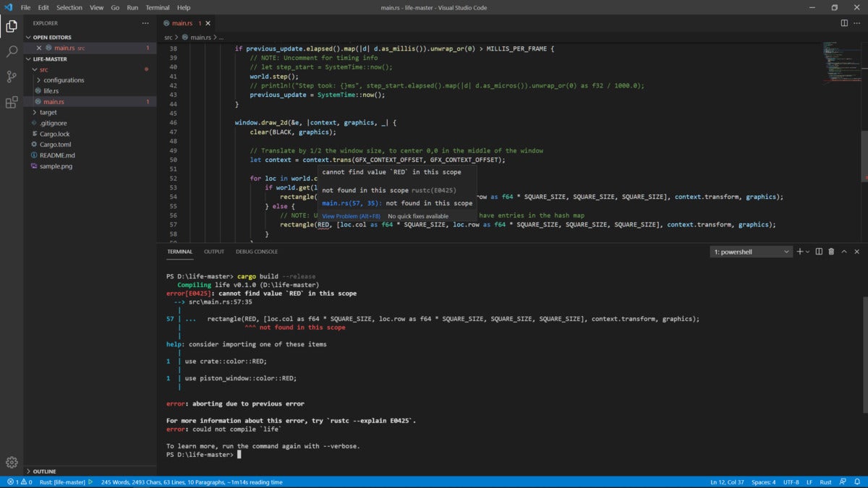Viewport: 868px width, 488px height.
Task: Open the new terminal launch profile chevron
Action: 809,252
